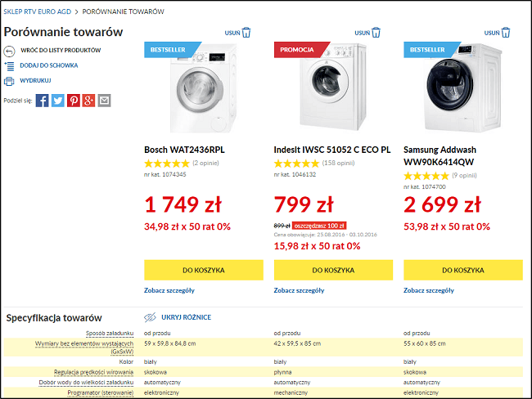
Task: Go back via Wróć do listy produktów
Action: point(60,50)
